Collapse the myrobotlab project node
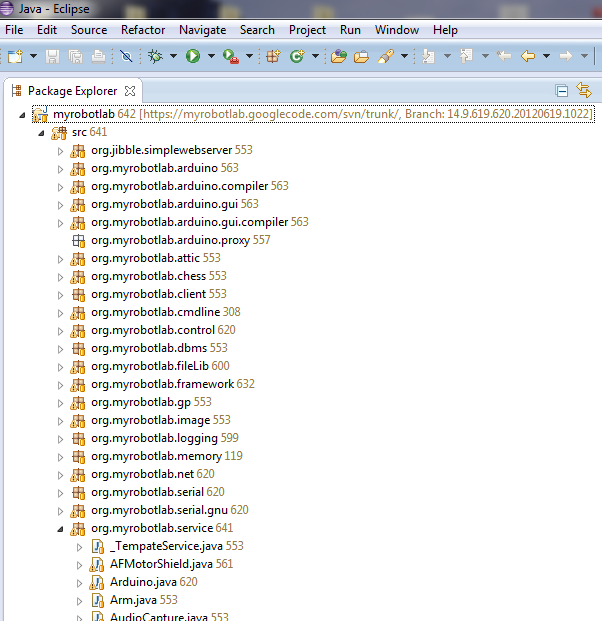602x621 pixels. pos(22,115)
